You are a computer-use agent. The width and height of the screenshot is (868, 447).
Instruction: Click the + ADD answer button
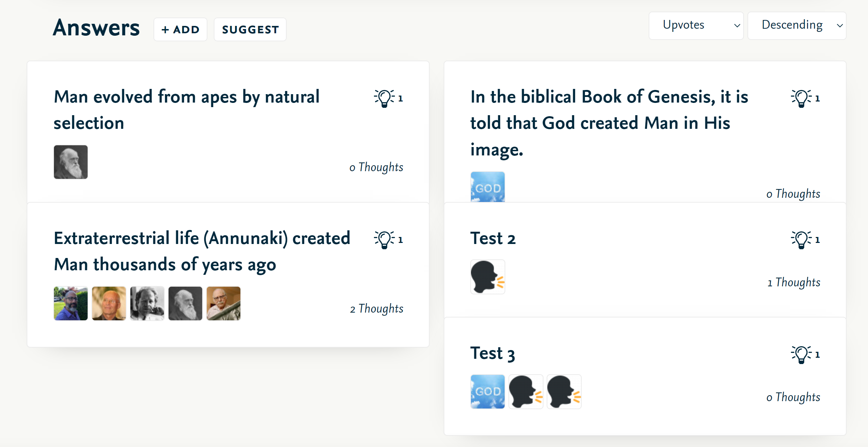click(180, 29)
